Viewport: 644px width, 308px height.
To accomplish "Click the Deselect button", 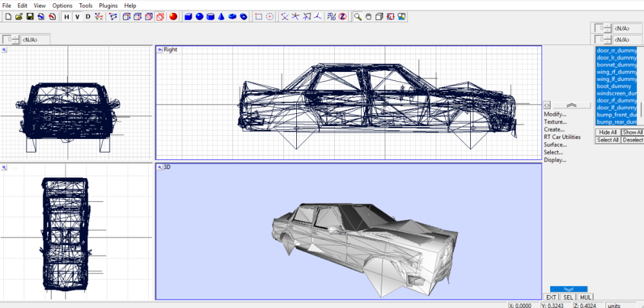I will (632, 140).
